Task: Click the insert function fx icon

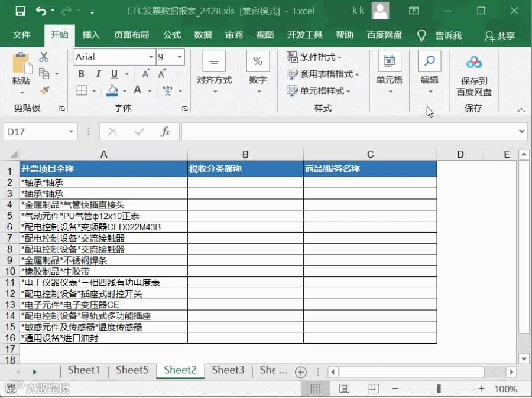Action: tap(166, 132)
